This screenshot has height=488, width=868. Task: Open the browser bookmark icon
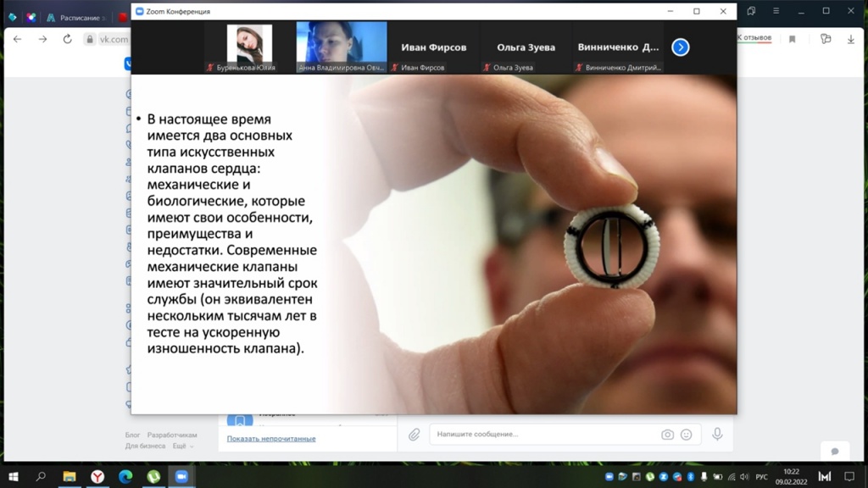point(793,39)
